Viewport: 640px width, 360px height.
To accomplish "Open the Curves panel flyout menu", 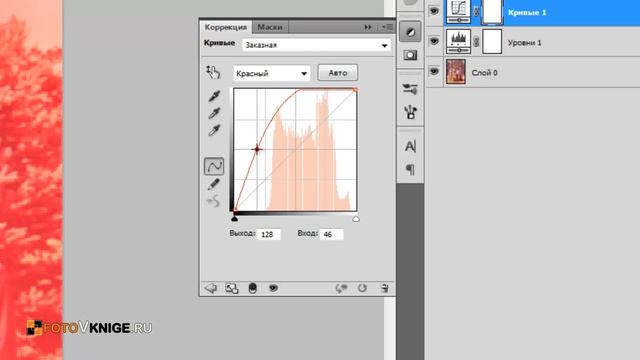I will [387, 27].
